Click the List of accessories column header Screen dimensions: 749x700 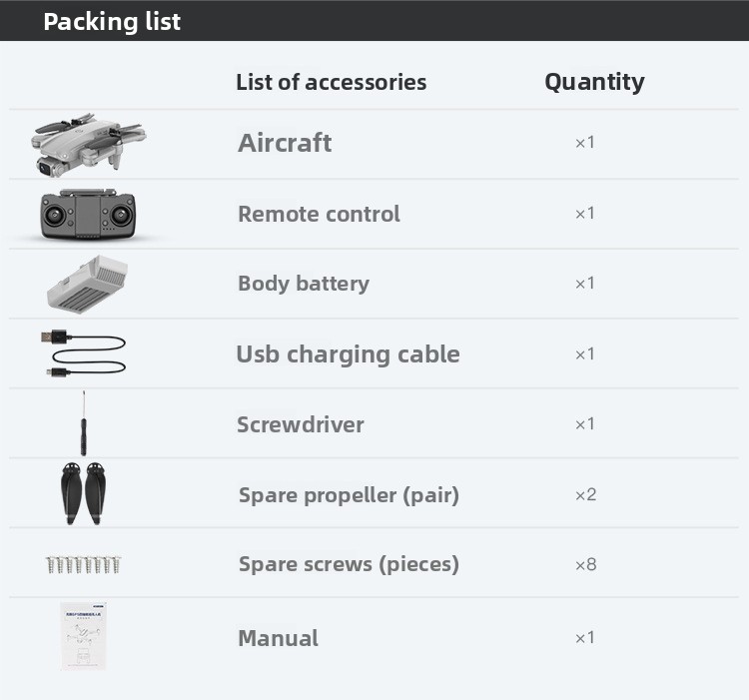click(331, 82)
